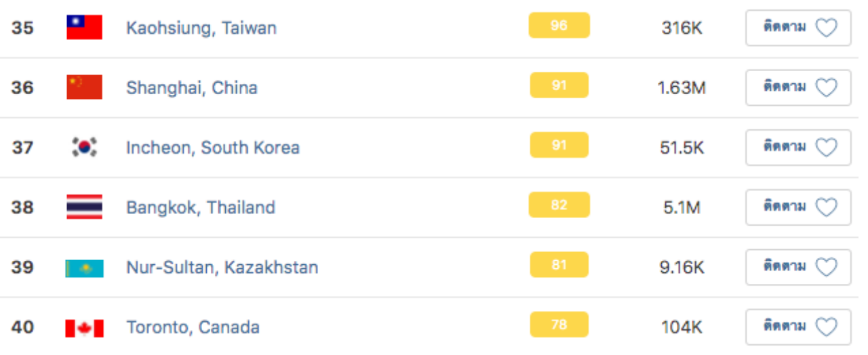Open the Nur-Sultan, Kazakhstan link
This screenshot has height=355, width=868.
click(222, 268)
